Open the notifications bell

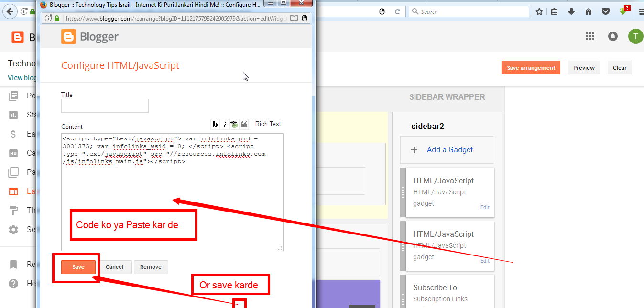(613, 37)
